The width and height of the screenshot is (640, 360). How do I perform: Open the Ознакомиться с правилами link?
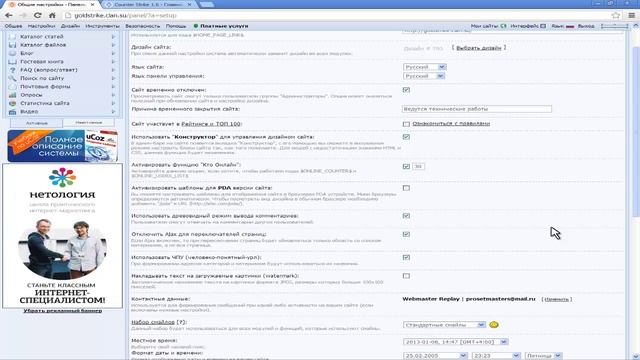[x=451, y=124]
